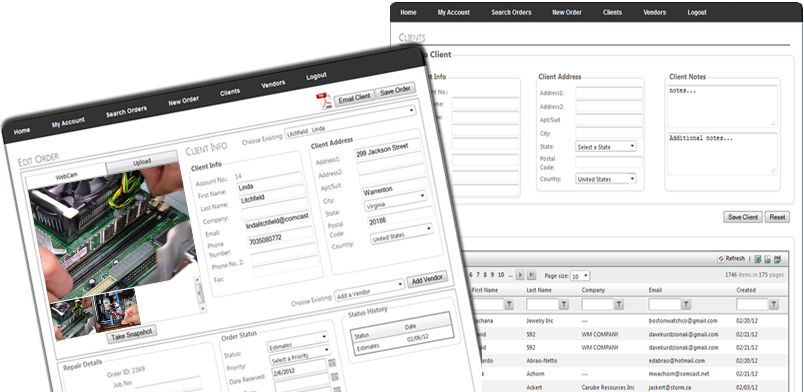Click the 'Additional notes...' text area

pyautogui.click(x=722, y=154)
